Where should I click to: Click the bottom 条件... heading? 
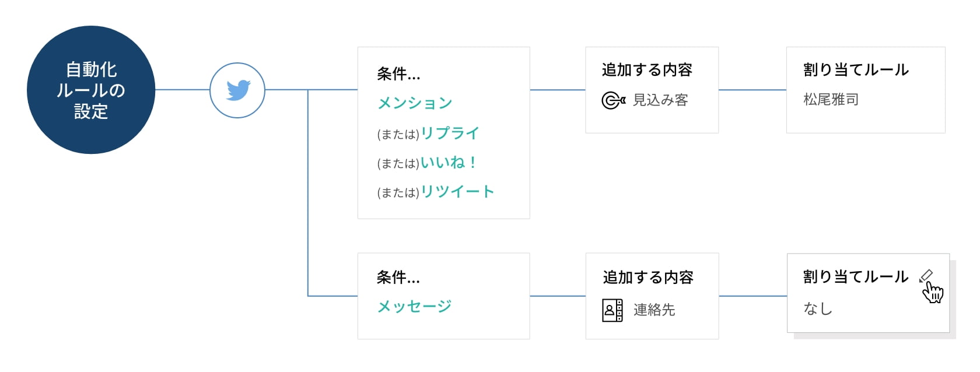click(x=398, y=278)
